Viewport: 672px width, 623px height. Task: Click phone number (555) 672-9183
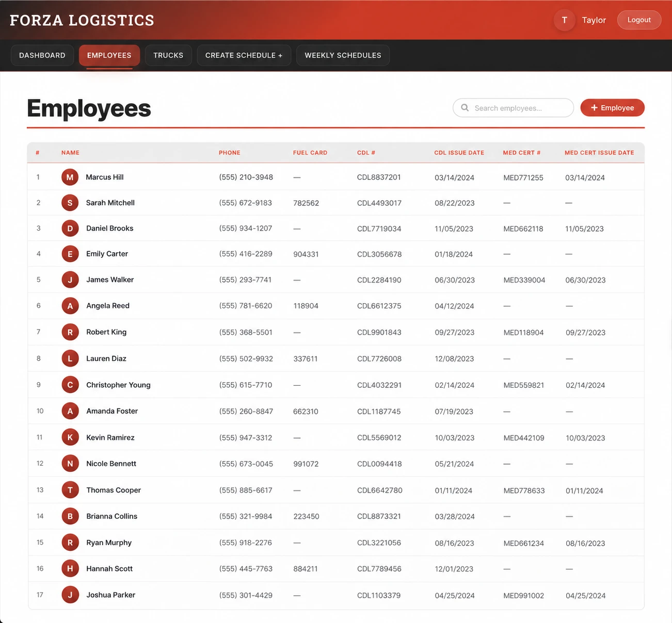[246, 203]
